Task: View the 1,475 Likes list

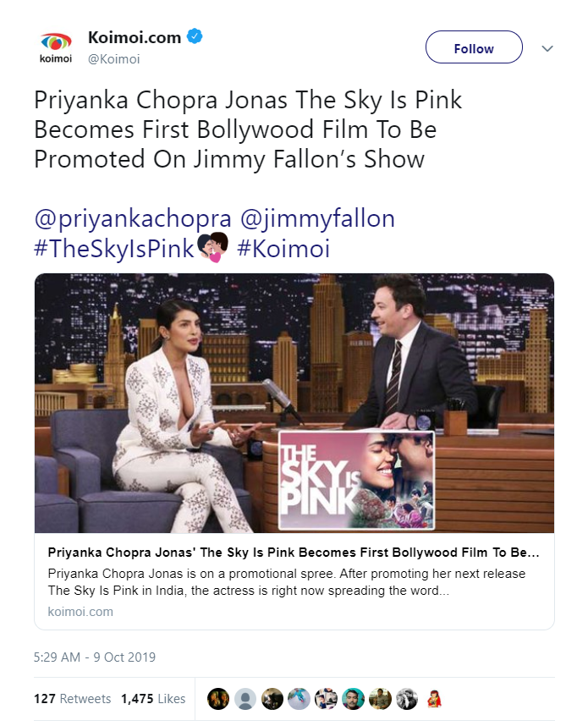Action: (153, 699)
